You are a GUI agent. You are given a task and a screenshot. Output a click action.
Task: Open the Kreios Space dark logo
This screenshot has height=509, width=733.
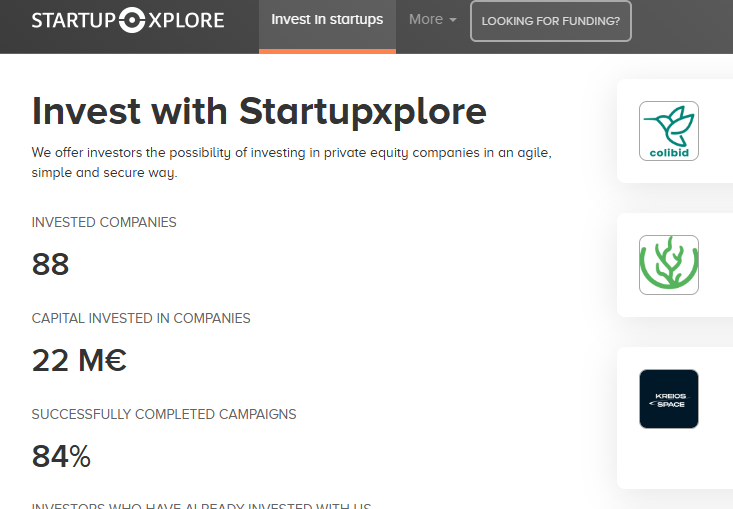click(668, 399)
